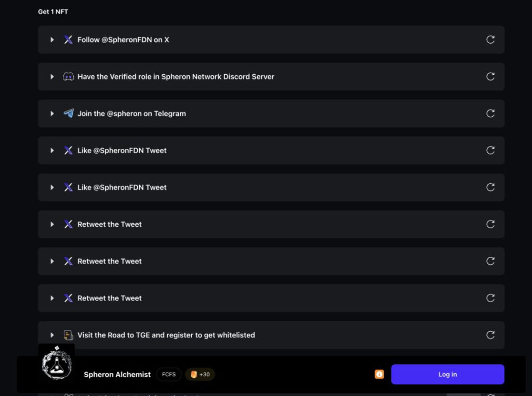Click the X logo beside Follow @SpheronFDN
This screenshot has height=396, width=532.
[x=68, y=39]
